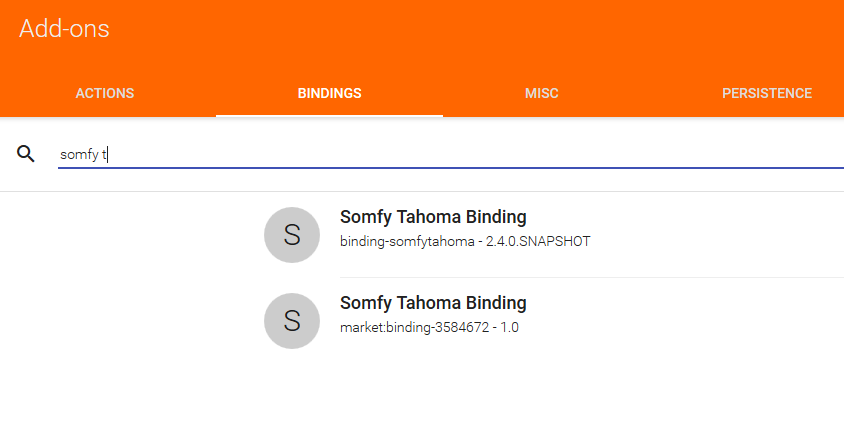The image size is (844, 423).
Task: Open the Misc tab
Action: 541,93
